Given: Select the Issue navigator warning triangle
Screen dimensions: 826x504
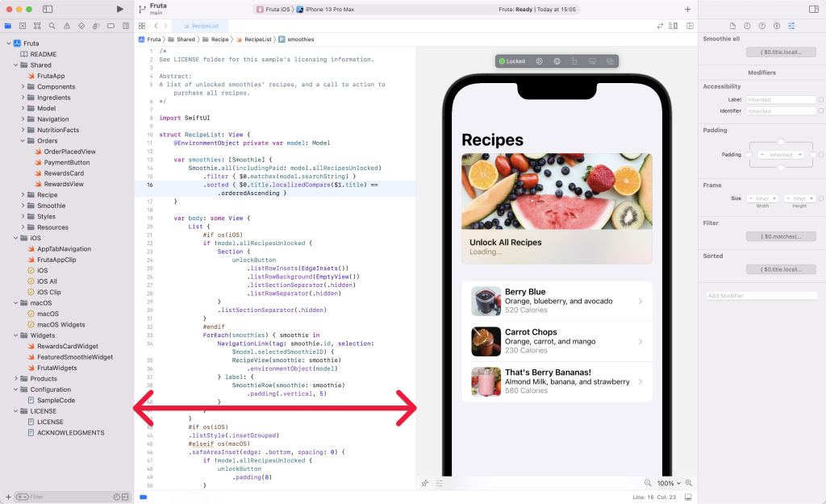Looking at the screenshot, I should [x=68, y=26].
